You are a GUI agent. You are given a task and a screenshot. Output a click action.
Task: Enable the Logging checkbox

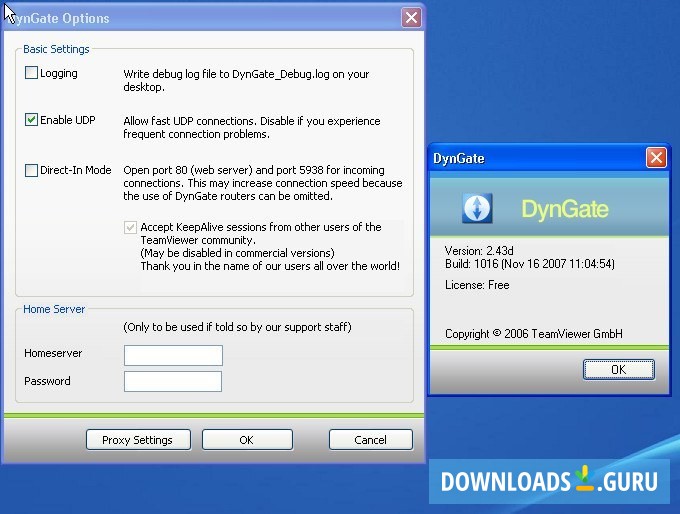31,73
